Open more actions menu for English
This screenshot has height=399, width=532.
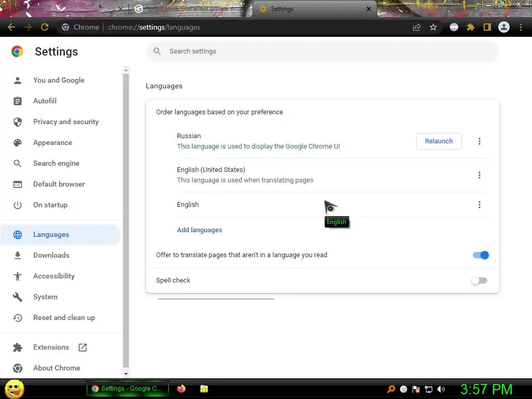[479, 205]
